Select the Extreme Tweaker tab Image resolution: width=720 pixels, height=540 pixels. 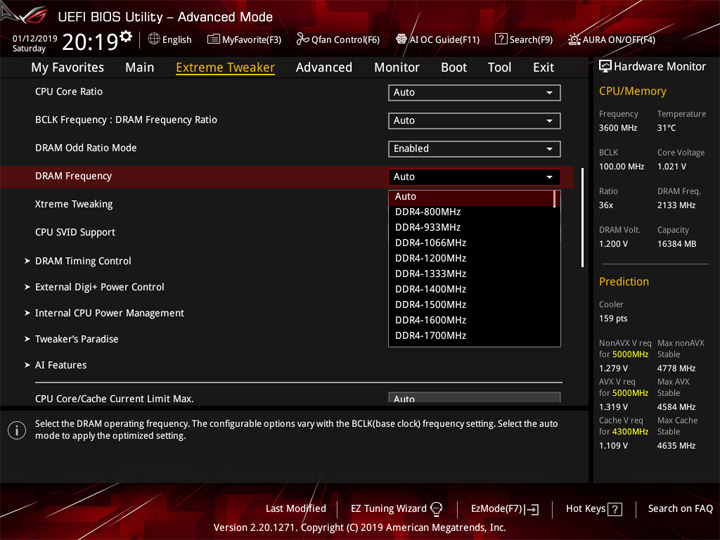coord(225,68)
